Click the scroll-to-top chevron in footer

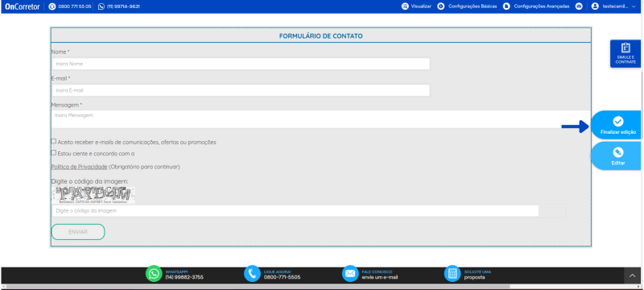(x=632, y=275)
